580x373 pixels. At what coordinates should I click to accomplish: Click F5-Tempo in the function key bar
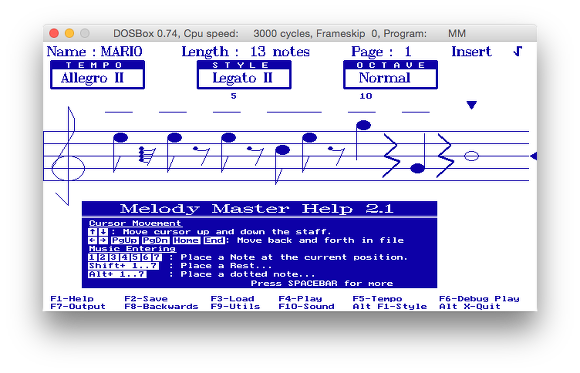[x=377, y=299]
